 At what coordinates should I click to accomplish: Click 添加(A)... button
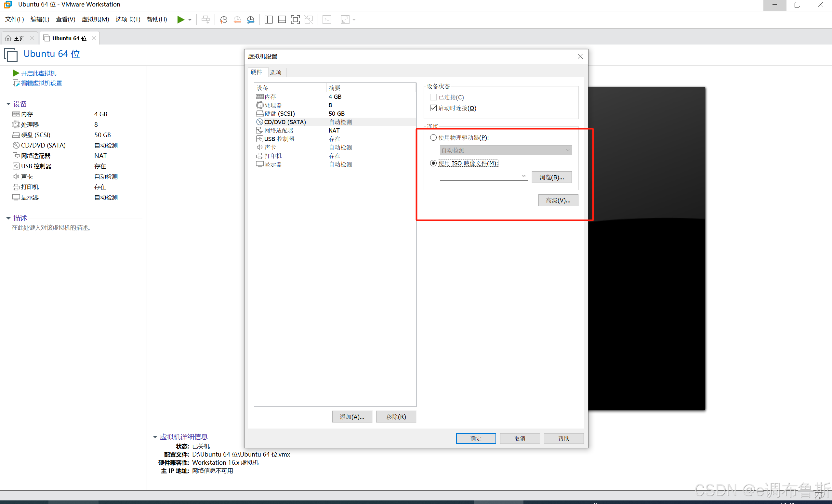pos(352,417)
